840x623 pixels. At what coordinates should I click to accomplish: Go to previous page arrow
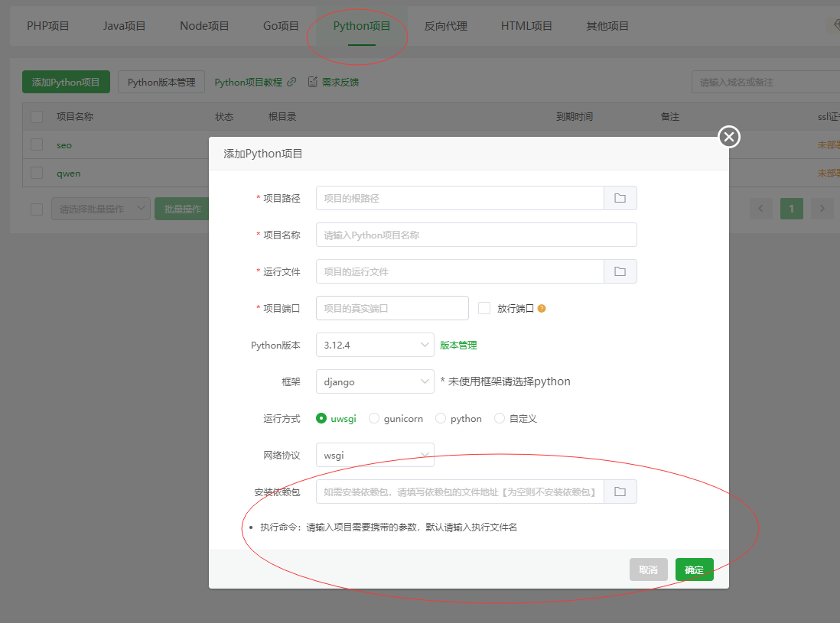point(760,208)
